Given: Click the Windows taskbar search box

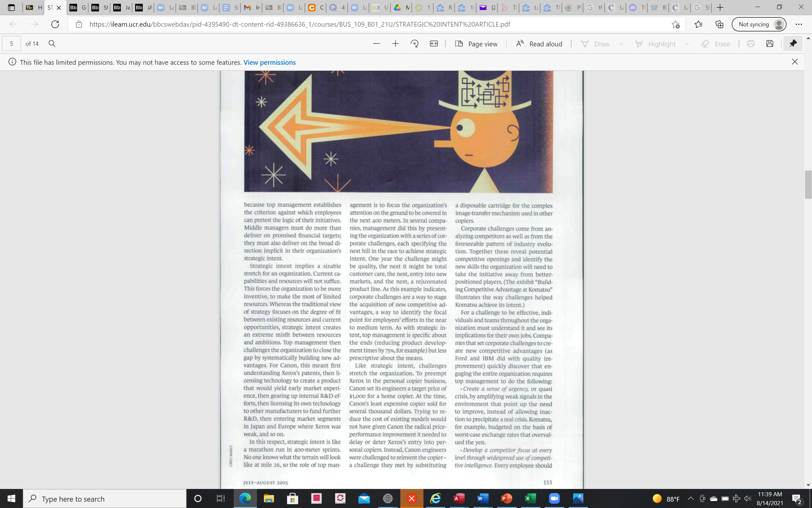Looking at the screenshot, I should click(105, 498).
